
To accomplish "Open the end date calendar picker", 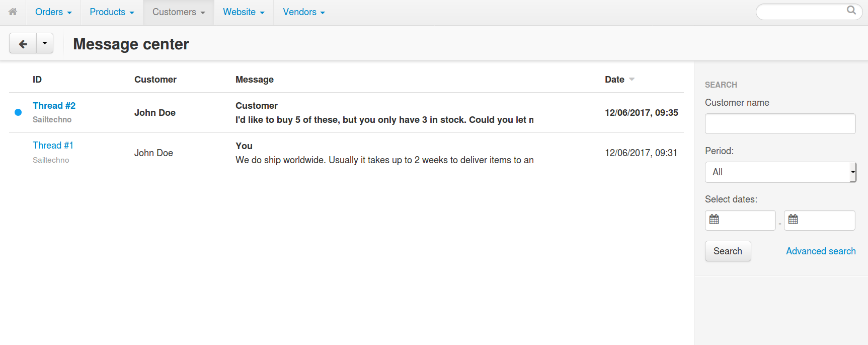I will (x=793, y=219).
